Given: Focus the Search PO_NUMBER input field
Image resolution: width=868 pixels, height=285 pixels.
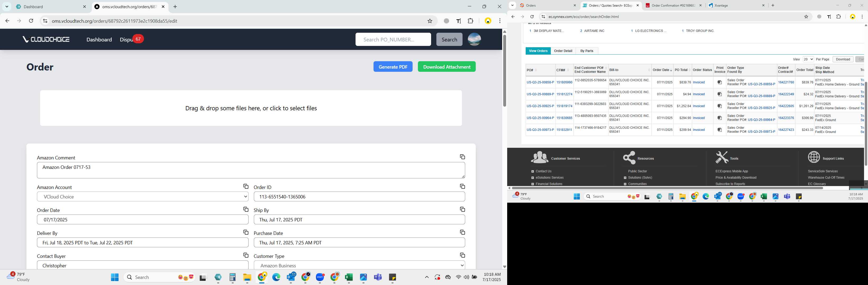Looking at the screenshot, I should point(393,39).
